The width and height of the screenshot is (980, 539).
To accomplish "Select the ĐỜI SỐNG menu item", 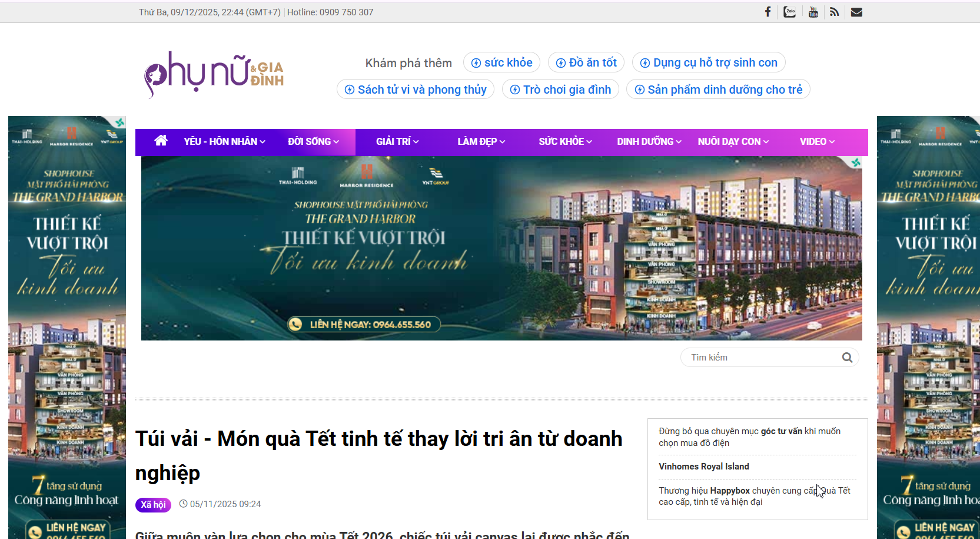I will (313, 141).
